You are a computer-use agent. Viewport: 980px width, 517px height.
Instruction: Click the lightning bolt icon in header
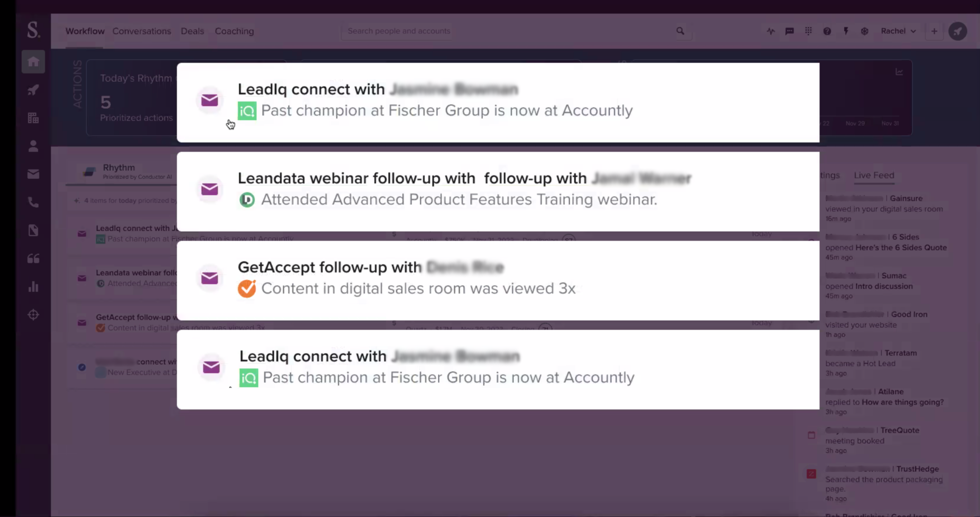pyautogui.click(x=846, y=31)
